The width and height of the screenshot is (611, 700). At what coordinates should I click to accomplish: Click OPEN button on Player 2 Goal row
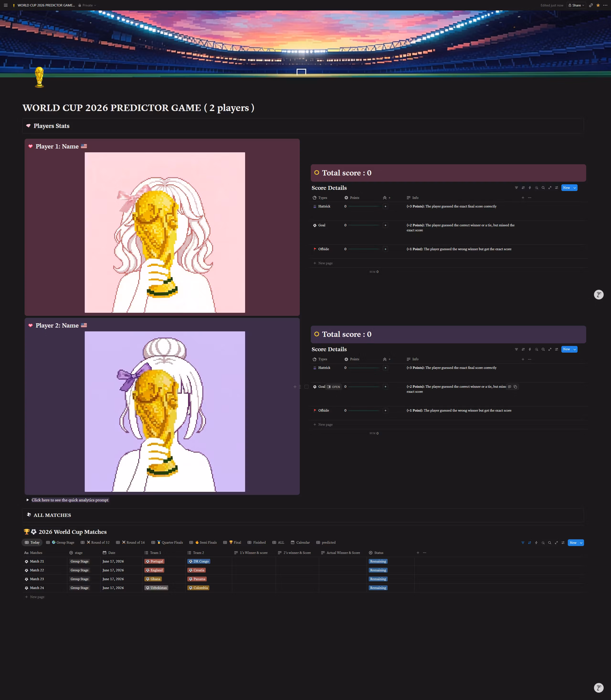click(x=333, y=387)
